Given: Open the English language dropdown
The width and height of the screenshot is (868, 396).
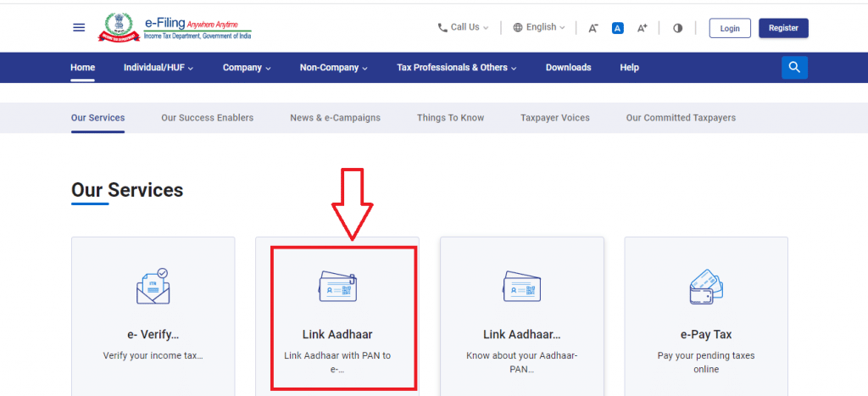Looking at the screenshot, I should tap(539, 27).
